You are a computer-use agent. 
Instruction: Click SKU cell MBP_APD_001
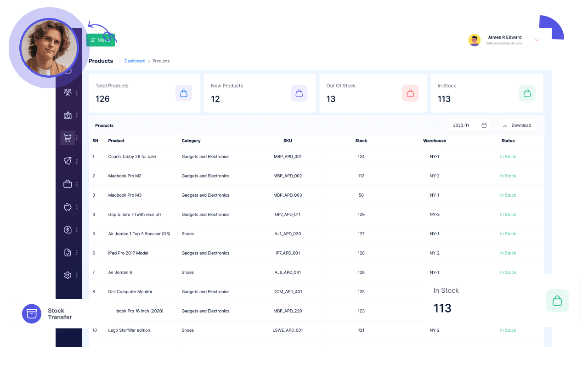tap(288, 157)
